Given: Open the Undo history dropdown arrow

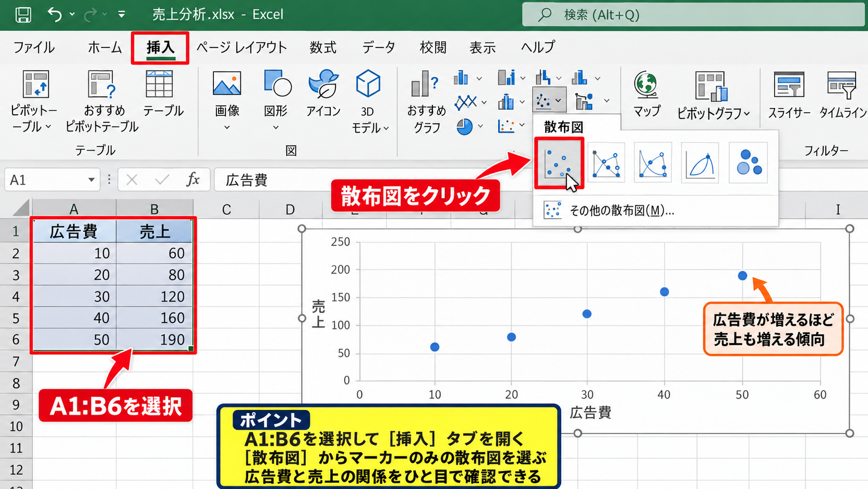Looking at the screenshot, I should click(x=72, y=15).
